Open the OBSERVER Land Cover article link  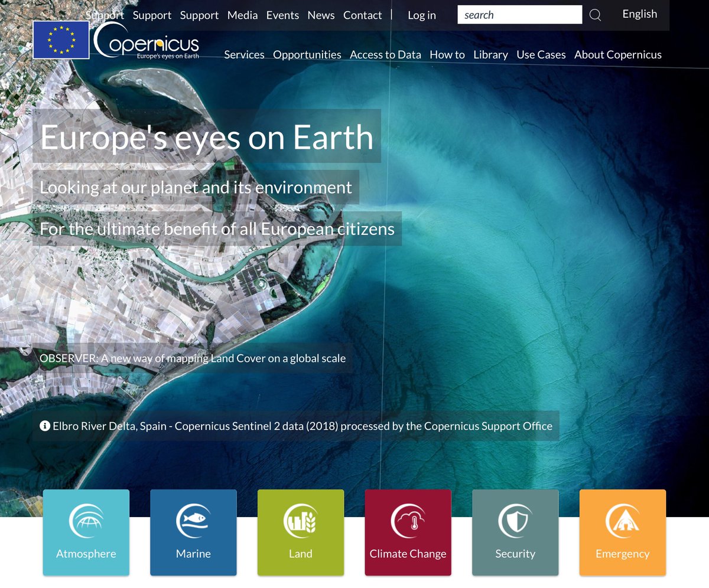coord(193,358)
